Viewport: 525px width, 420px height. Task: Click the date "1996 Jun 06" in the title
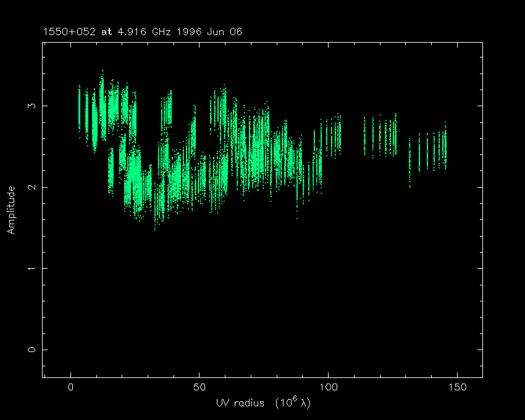pyautogui.click(x=214, y=31)
